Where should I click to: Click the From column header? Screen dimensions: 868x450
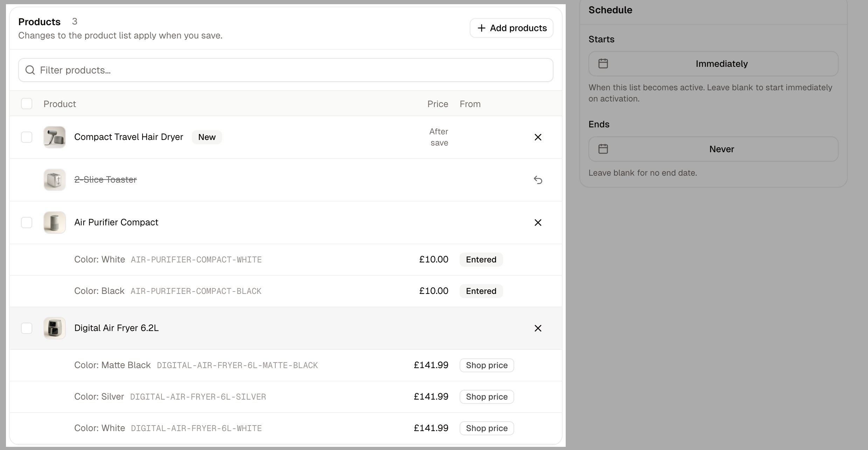(x=470, y=104)
